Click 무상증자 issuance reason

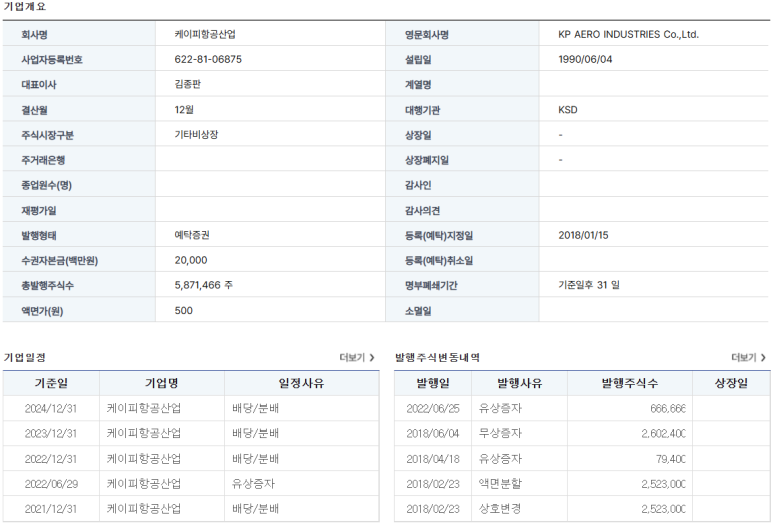[500, 433]
